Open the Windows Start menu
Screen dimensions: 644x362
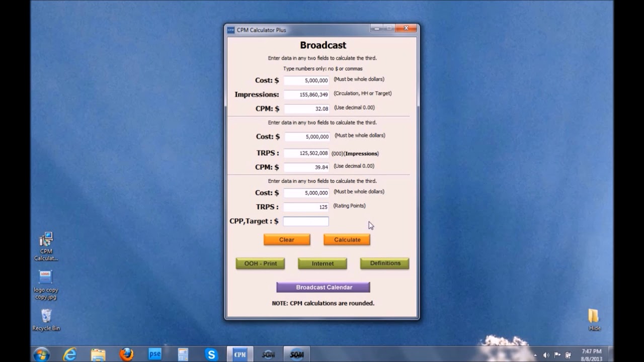[x=41, y=354]
